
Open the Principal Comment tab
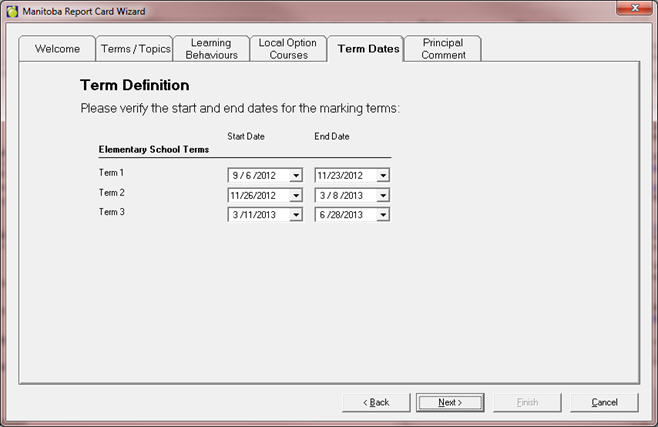443,49
